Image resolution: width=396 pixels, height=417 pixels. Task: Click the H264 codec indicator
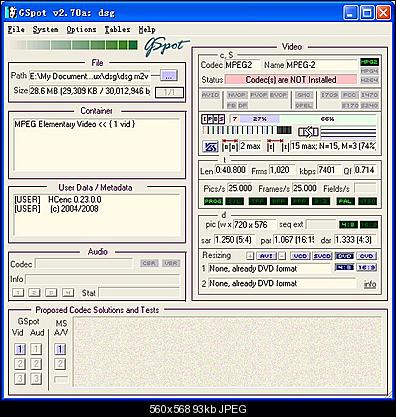[x=369, y=80]
